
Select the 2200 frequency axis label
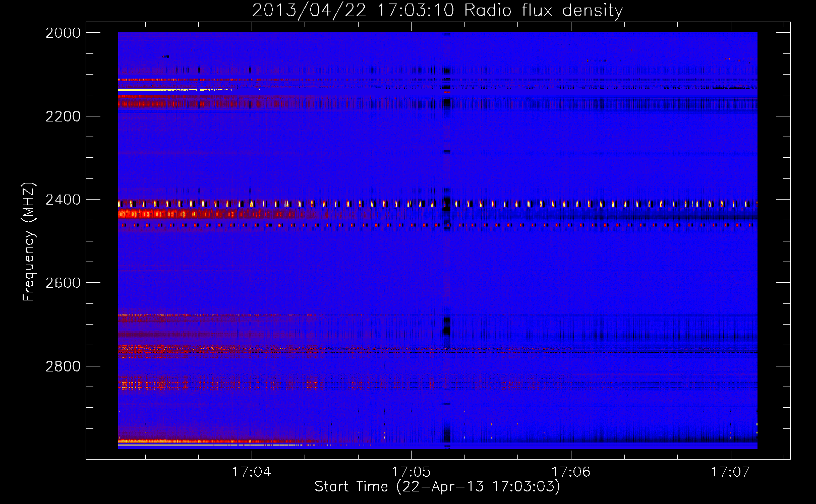coord(63,116)
